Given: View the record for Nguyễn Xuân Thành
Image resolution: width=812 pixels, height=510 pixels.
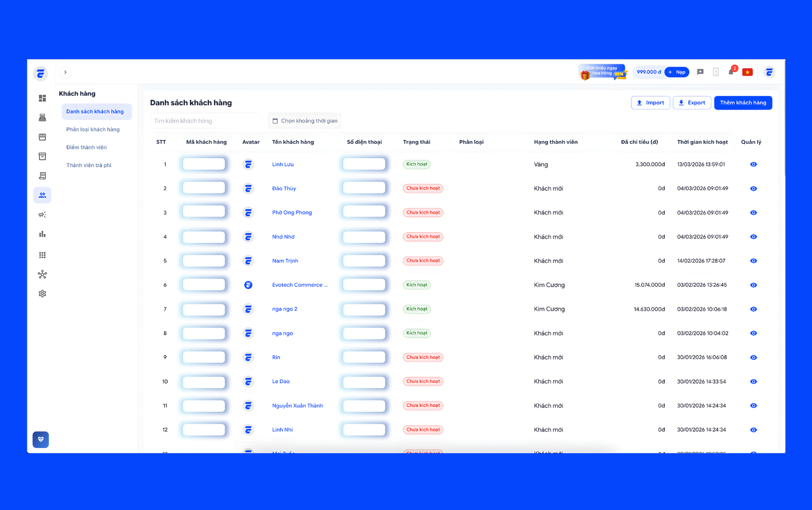Looking at the screenshot, I should [753, 406].
